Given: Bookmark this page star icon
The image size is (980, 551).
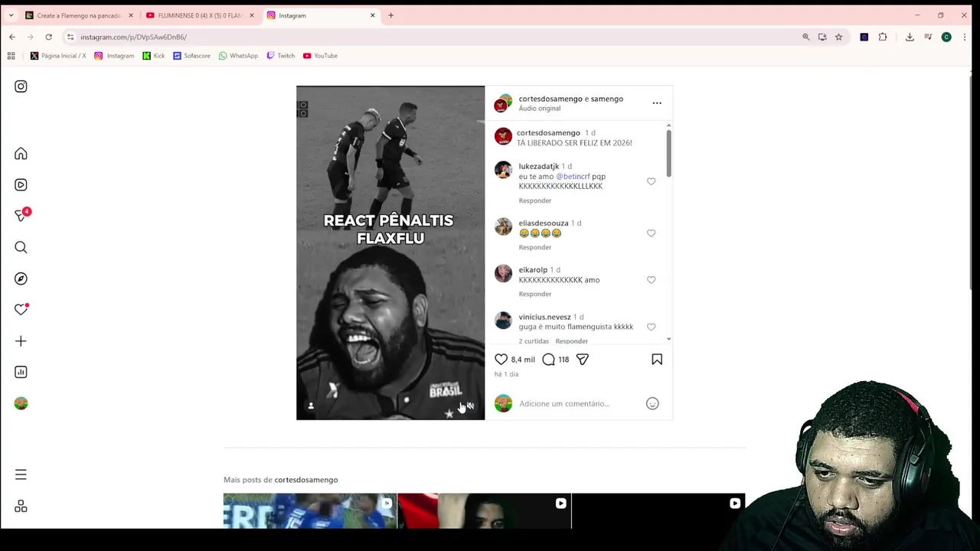Looking at the screenshot, I should point(838,37).
